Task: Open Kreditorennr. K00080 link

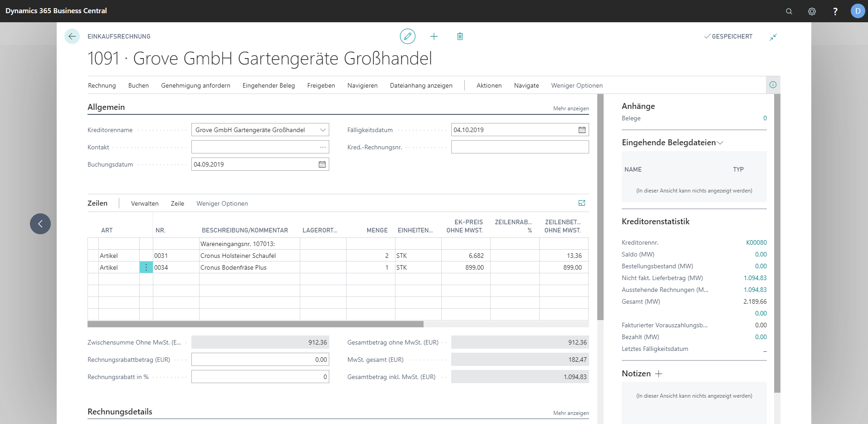Action: tap(756, 242)
